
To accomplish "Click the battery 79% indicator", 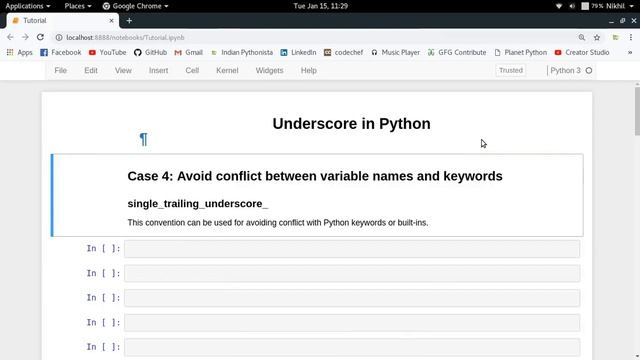I will [x=592, y=6].
